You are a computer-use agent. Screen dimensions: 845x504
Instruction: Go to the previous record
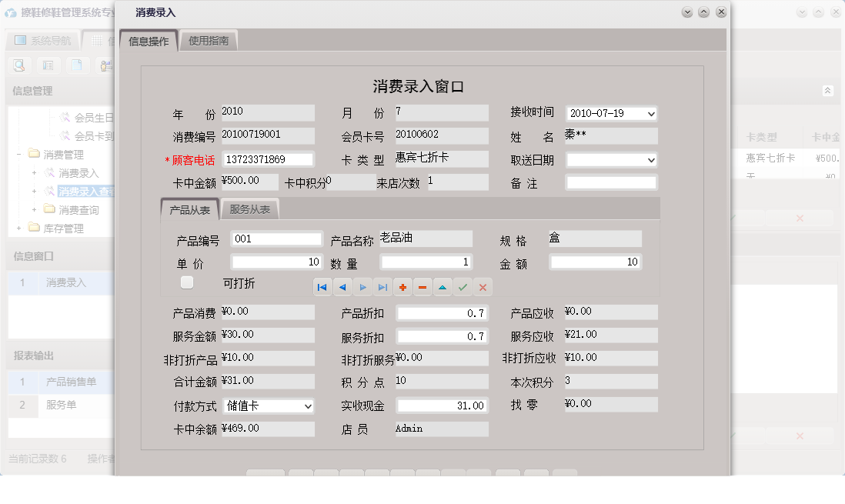[342, 287]
